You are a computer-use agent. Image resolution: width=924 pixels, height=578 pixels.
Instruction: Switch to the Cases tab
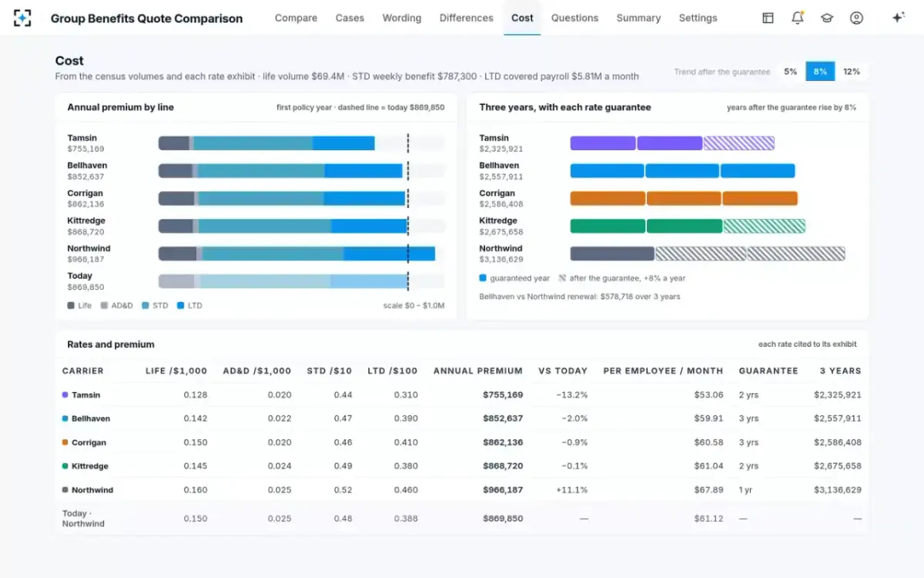click(350, 18)
